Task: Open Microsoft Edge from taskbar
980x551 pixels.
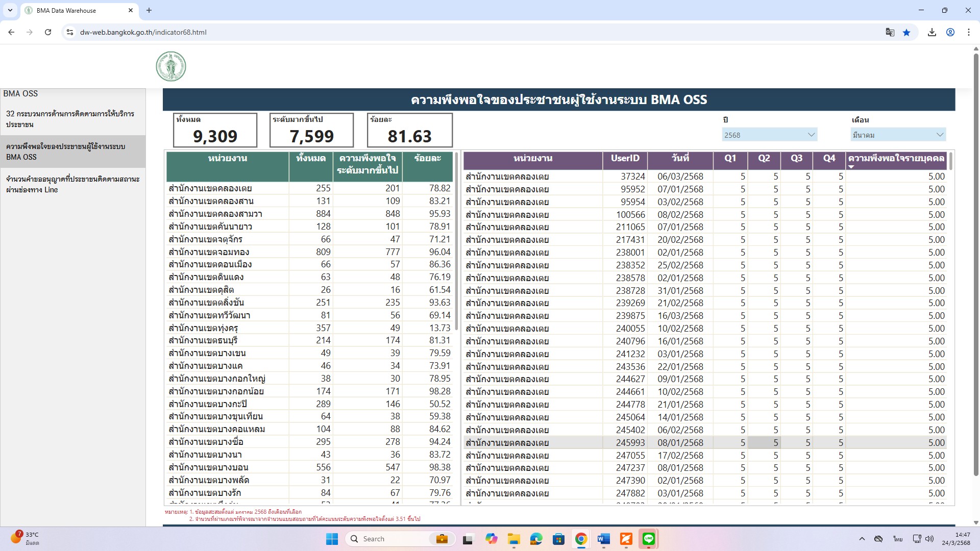Action: pyautogui.click(x=536, y=539)
